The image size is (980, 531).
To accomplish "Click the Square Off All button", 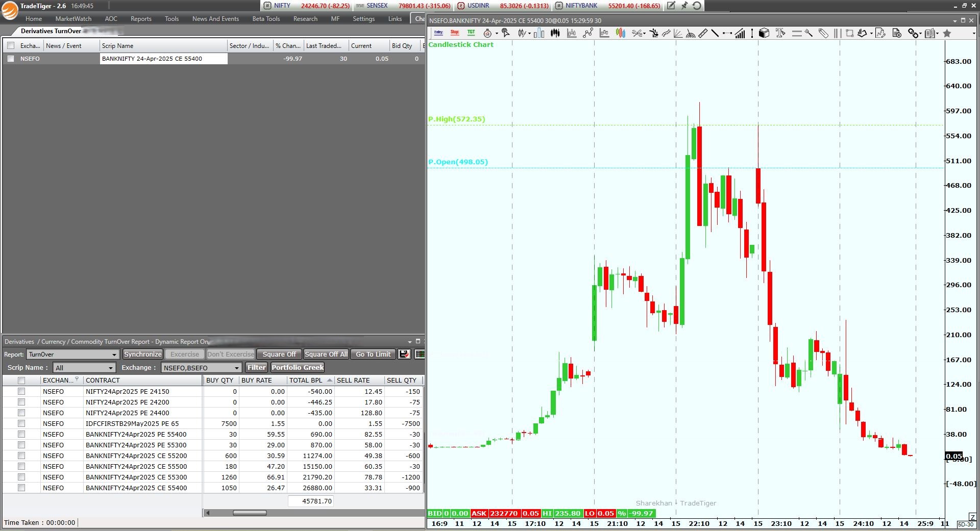I will point(326,354).
